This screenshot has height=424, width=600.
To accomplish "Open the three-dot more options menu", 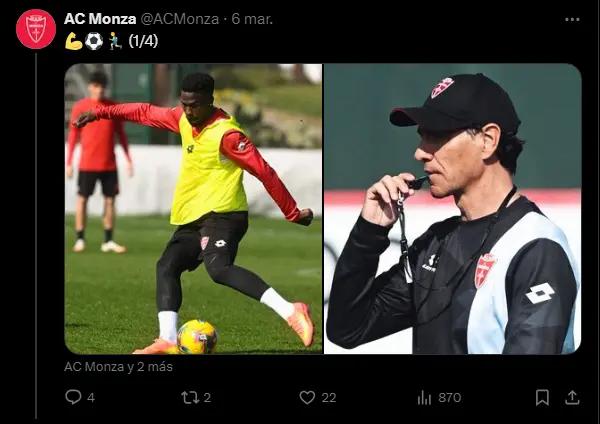I will [x=572, y=20].
